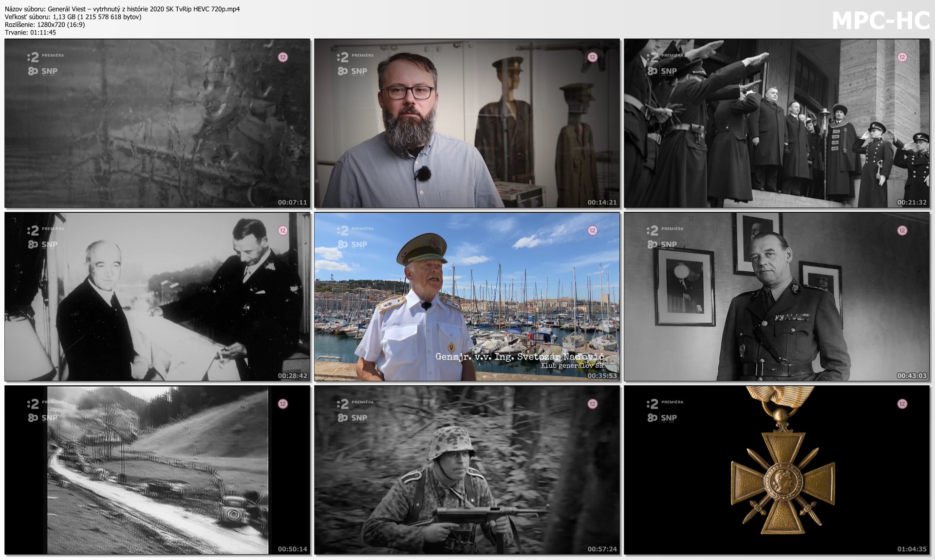The width and height of the screenshot is (935, 560).
Task: Click the officer portrait thumbnail at 00:43:03
Action: [x=777, y=297]
